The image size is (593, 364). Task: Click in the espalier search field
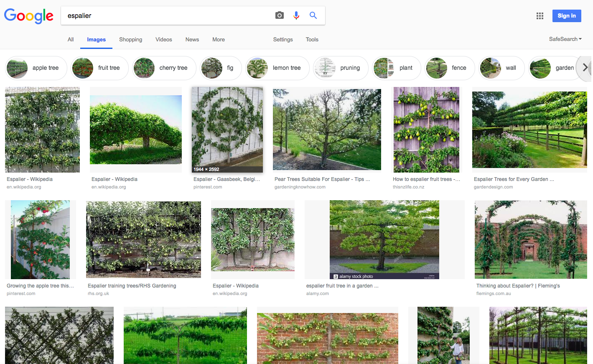coord(167,15)
